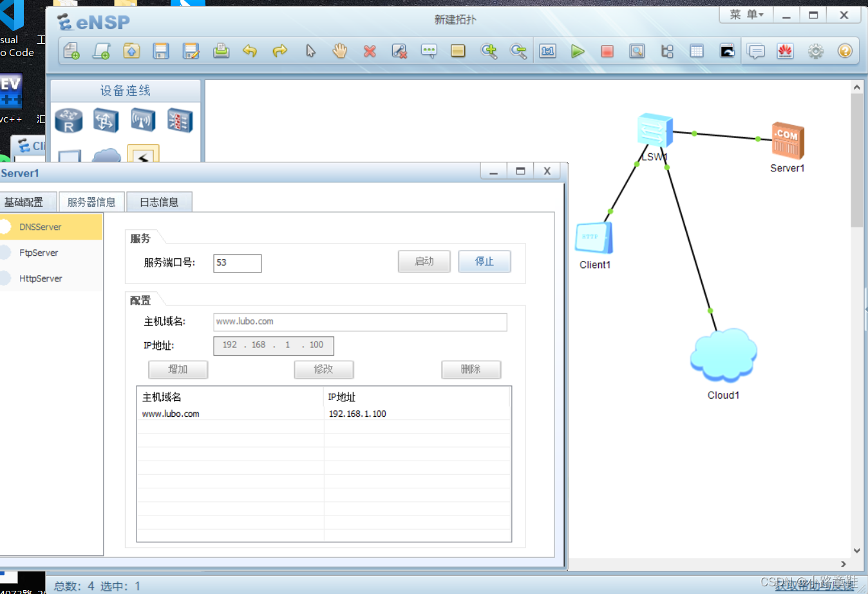This screenshot has width=868, height=594.
Task: Click the 设备连线 panel header
Action: [126, 91]
